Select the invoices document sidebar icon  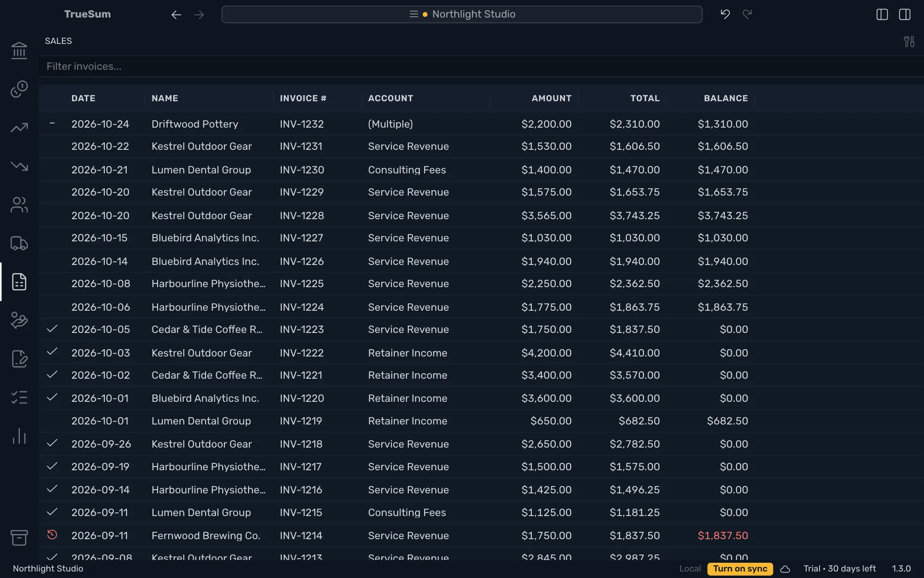tap(19, 282)
